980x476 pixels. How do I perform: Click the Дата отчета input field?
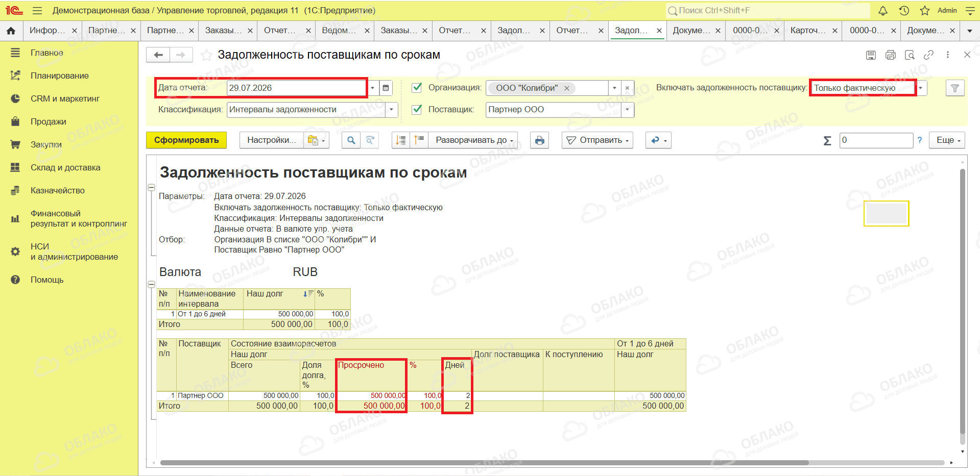(x=297, y=88)
